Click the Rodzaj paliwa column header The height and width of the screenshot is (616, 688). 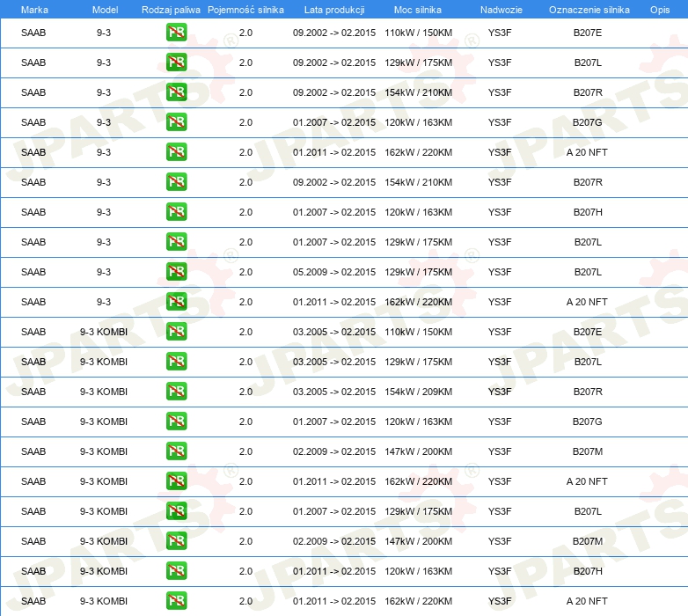171,10
